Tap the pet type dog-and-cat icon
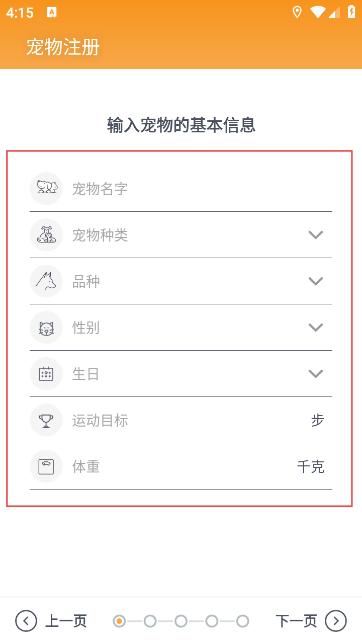 click(46, 235)
